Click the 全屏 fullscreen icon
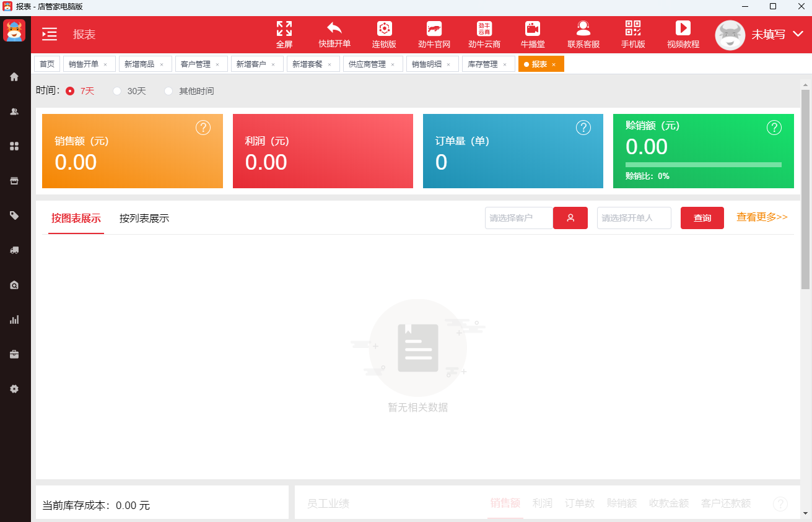812x522 pixels. click(284, 28)
